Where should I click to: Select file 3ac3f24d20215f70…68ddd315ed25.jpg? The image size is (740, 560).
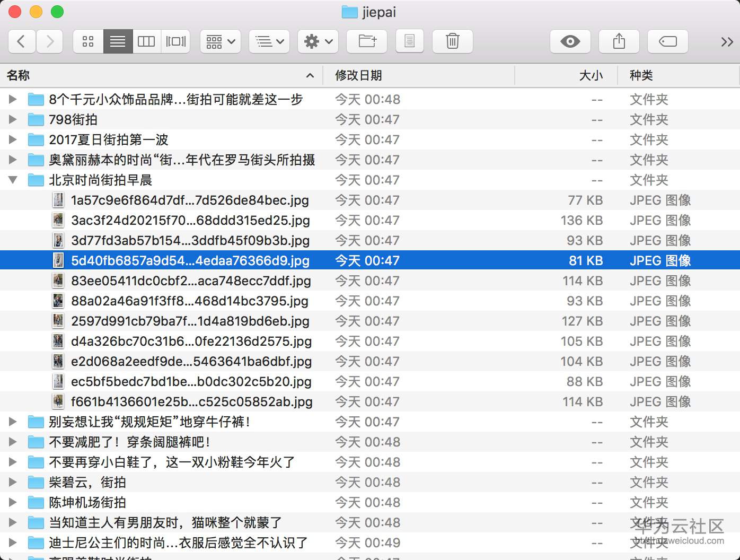pos(370,220)
